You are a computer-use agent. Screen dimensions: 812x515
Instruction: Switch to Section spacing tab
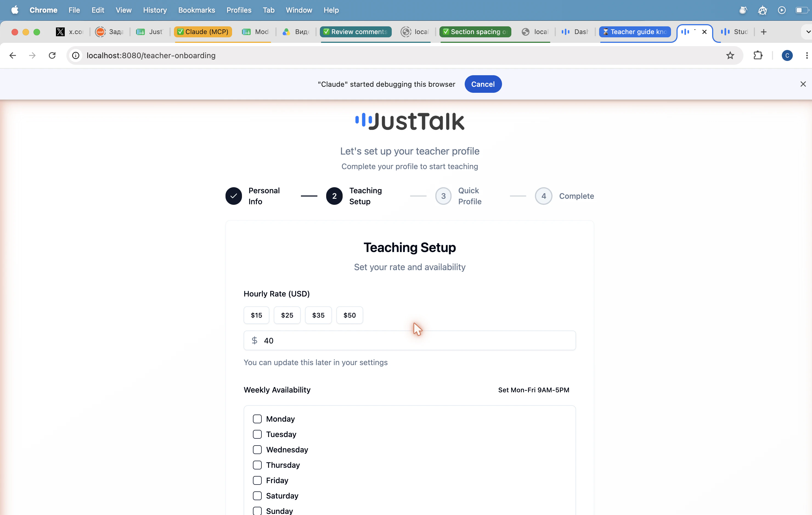point(475,32)
